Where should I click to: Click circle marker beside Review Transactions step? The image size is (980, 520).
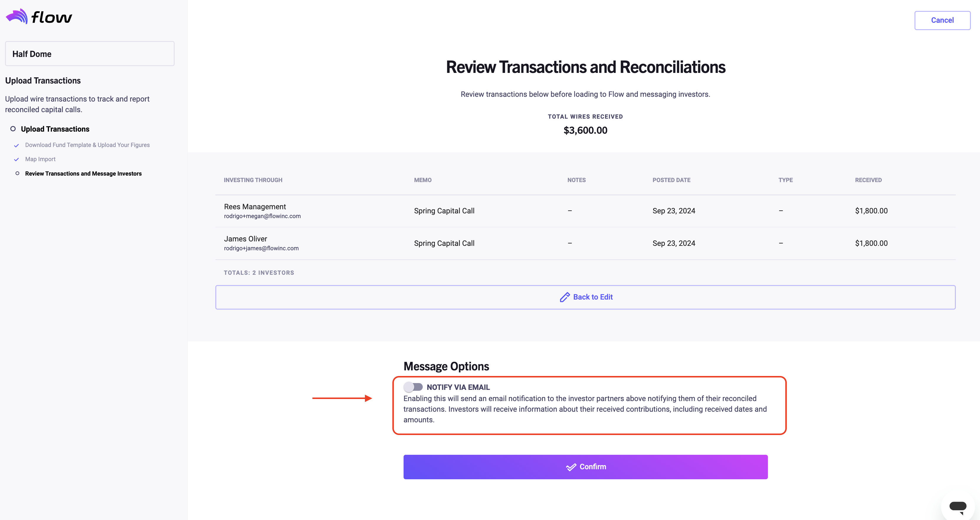pos(17,173)
